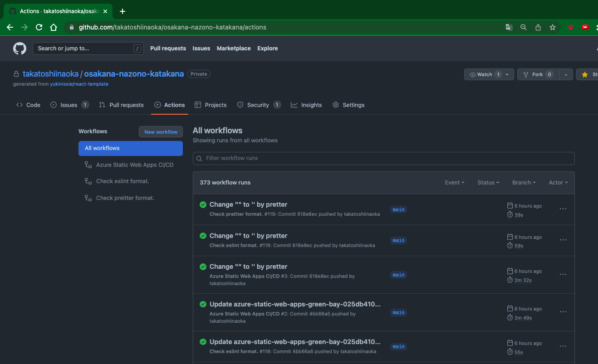Open options menu for Azure Static Web Apps #3 run
The image size is (598, 364).
(x=563, y=274)
